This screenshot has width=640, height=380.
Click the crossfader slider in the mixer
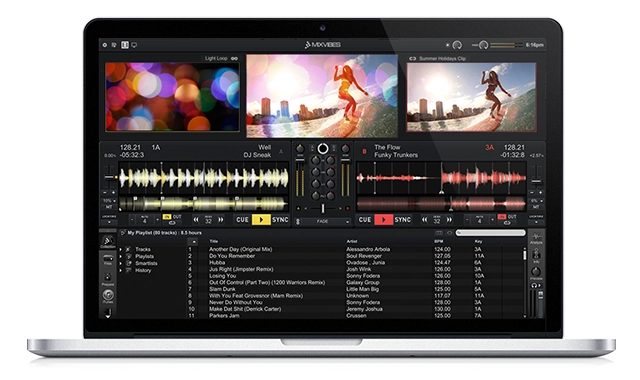click(x=322, y=209)
